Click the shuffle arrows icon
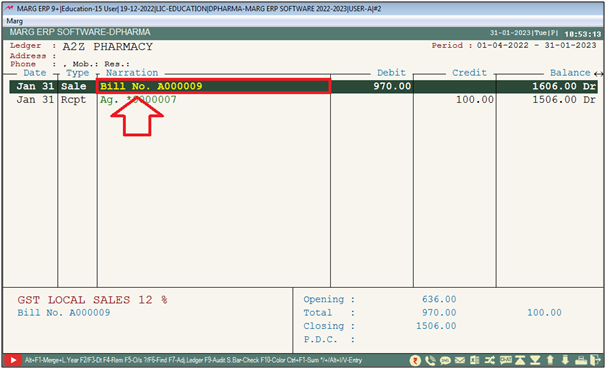This screenshot has height=369, width=607. pos(490,360)
